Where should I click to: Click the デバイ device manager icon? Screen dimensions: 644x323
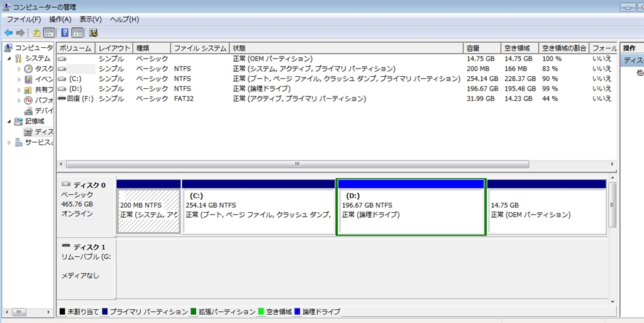(x=28, y=111)
